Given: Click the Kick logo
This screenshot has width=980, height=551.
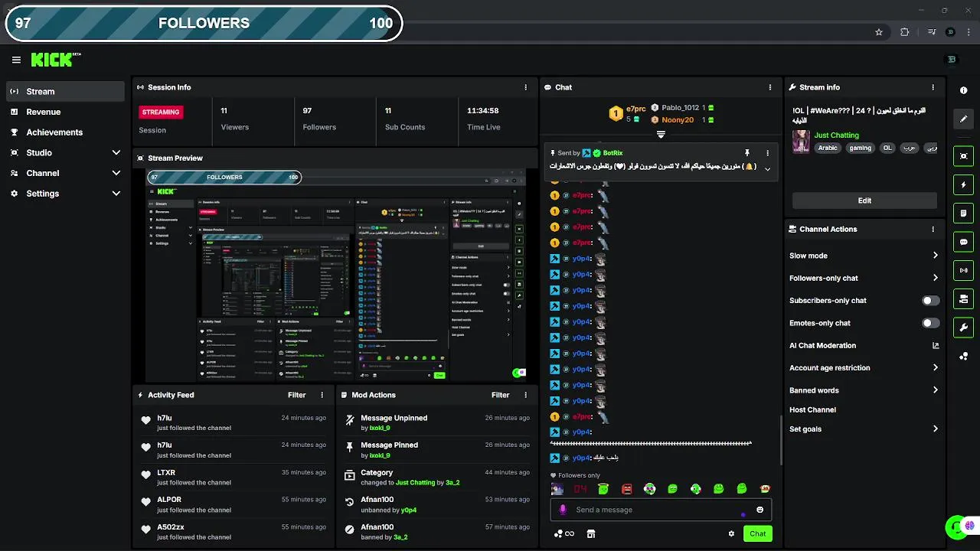Looking at the screenshot, I should [x=52, y=60].
